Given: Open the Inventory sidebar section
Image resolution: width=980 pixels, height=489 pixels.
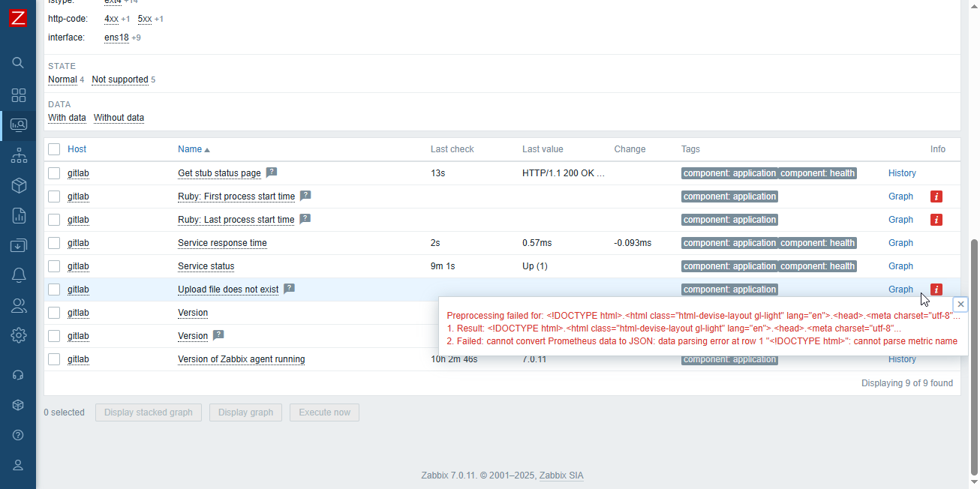Looking at the screenshot, I should 18,185.
